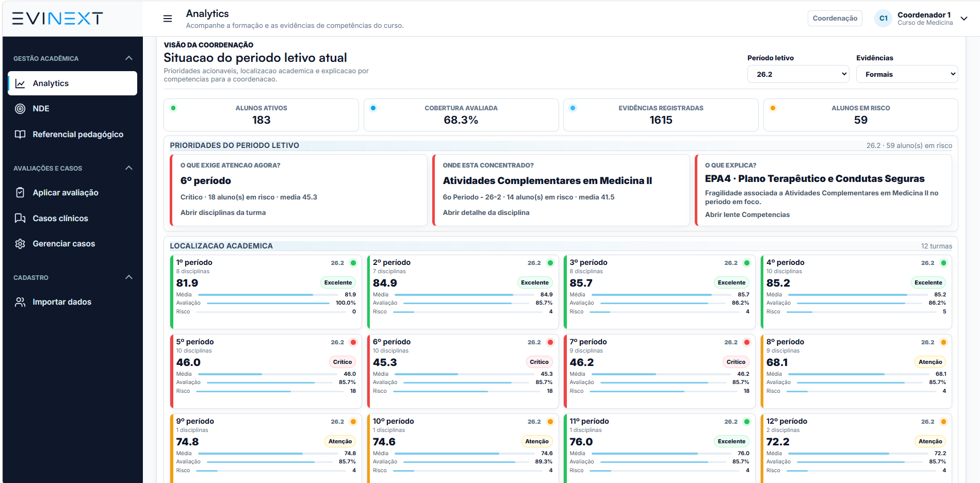This screenshot has height=483, width=980.
Task: Click the NDE target icon
Action: point(20,109)
